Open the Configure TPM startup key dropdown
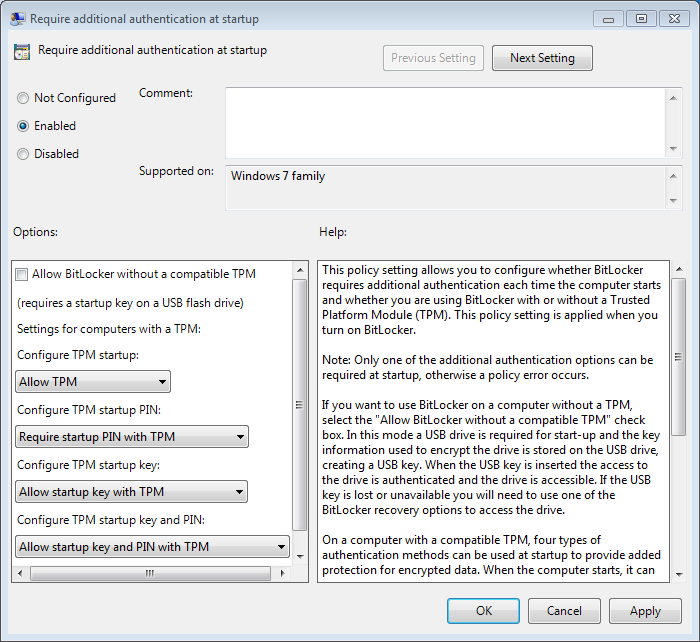 (x=131, y=492)
